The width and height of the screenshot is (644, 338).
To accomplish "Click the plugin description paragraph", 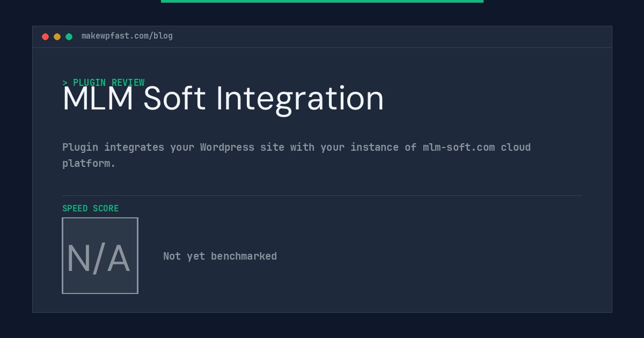I will 296,155.
